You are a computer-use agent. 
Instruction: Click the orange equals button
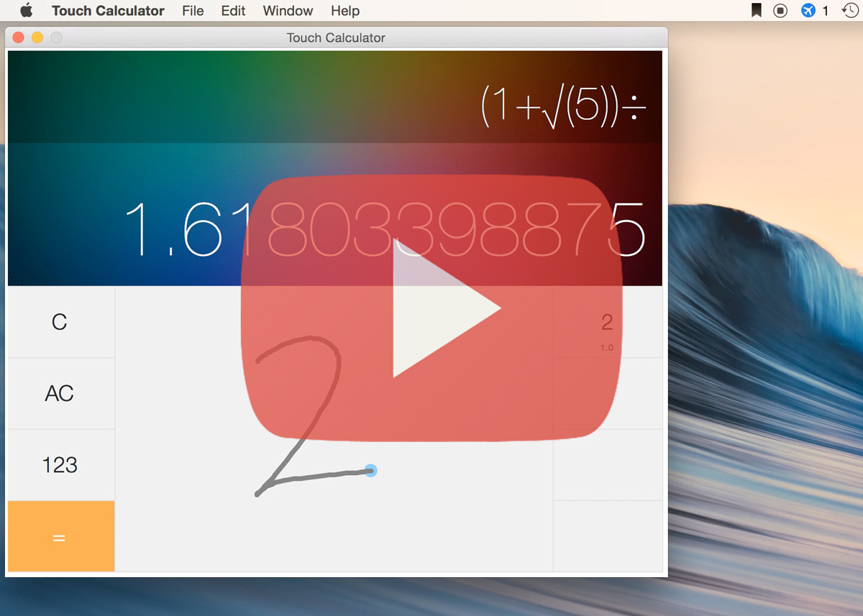coord(60,536)
